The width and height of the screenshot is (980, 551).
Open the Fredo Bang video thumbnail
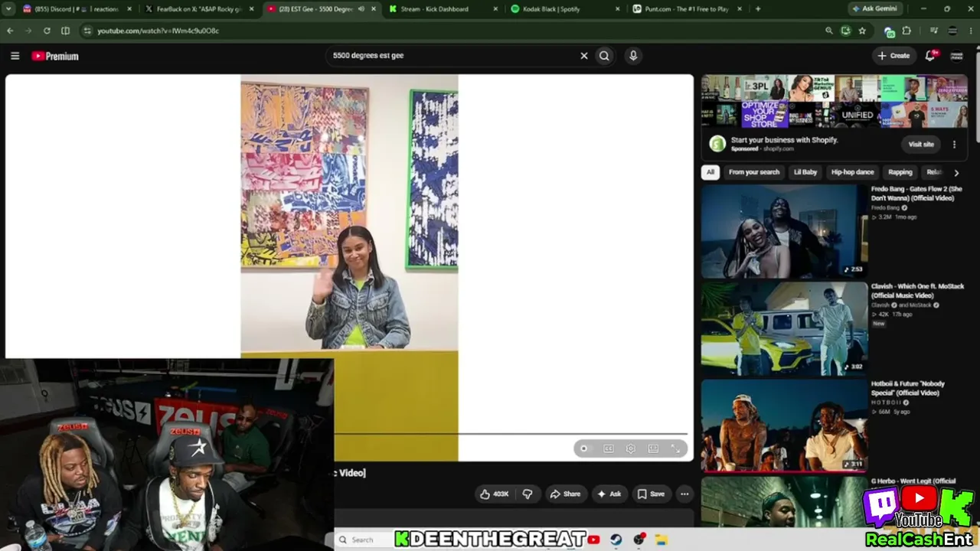coord(785,230)
